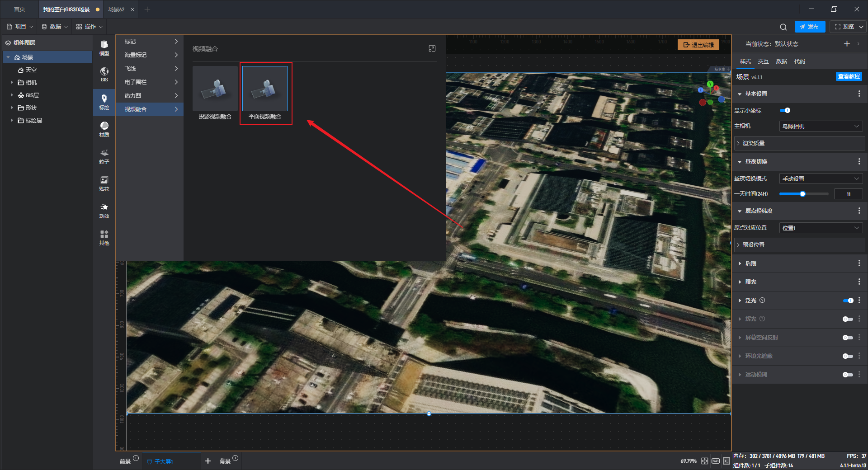Screen dimensions: 868x470
Task: Open more options for 基本设置 section
Action: [859, 94]
